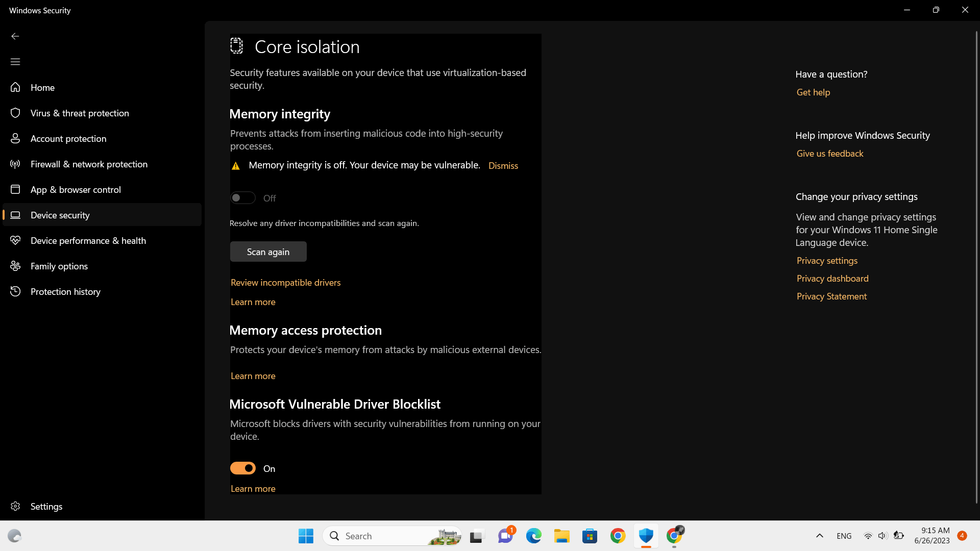Click the Account protection person icon
The height and width of the screenshot is (551, 980).
coord(15,138)
